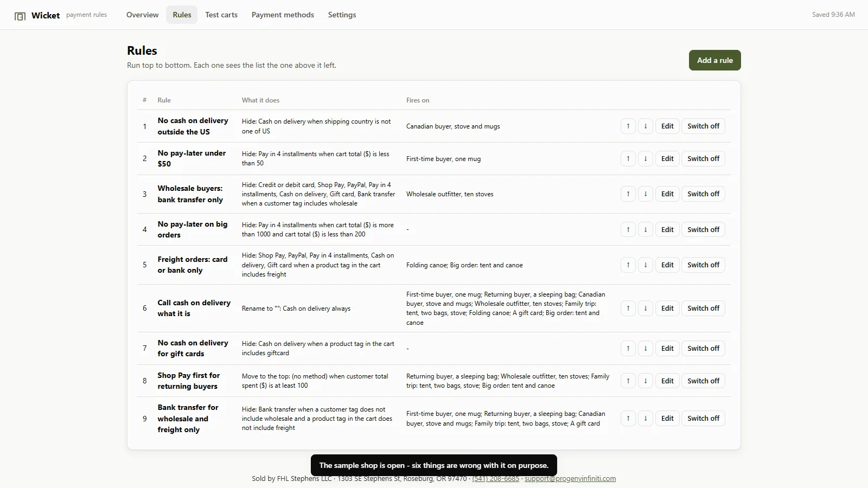Switch off 'No pay-later under $50' rule

coord(703,159)
